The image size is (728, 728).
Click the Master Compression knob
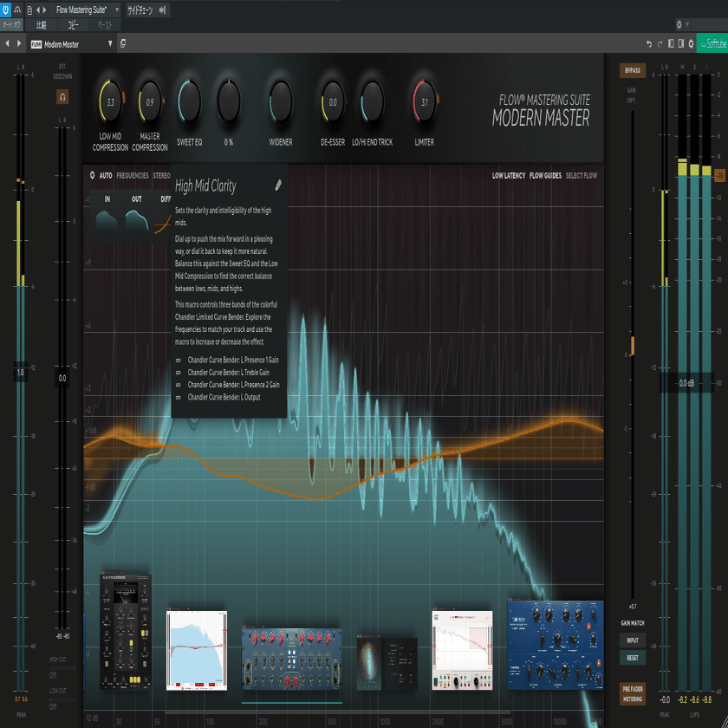(x=150, y=101)
